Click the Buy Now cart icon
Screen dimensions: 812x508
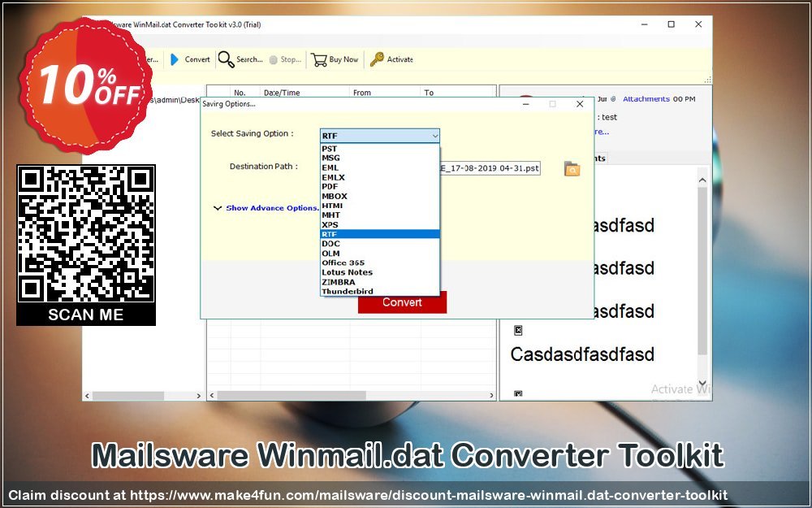[319, 59]
